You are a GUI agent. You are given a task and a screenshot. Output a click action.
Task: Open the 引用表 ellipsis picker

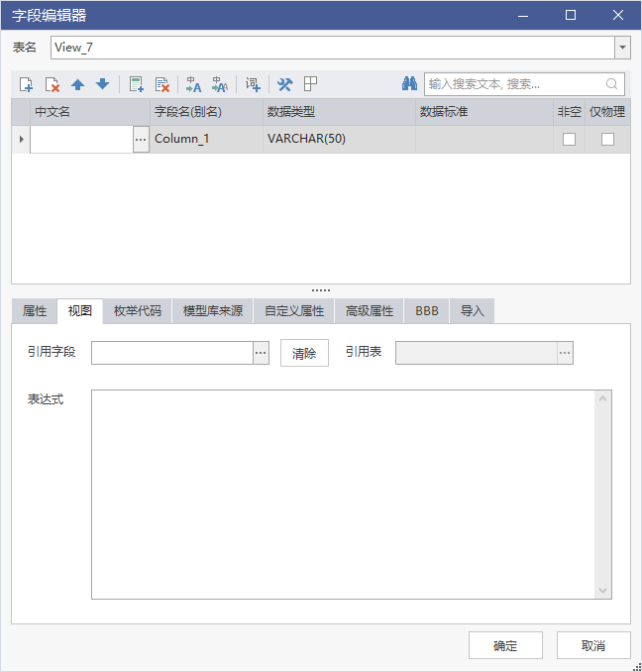pos(565,353)
